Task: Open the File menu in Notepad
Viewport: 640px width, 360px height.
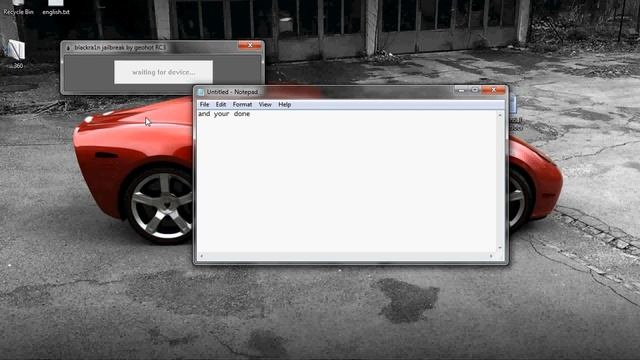Action: pyautogui.click(x=204, y=104)
